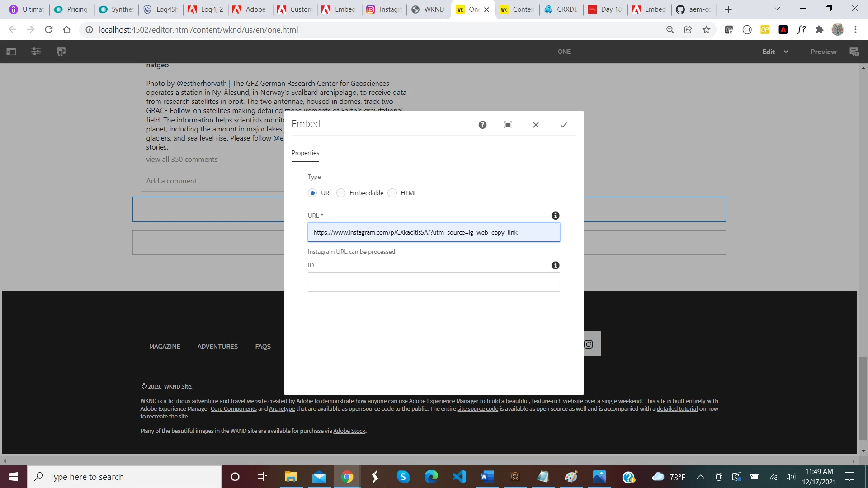Click the ID input field
This screenshot has height=488, width=868.
[x=434, y=282]
